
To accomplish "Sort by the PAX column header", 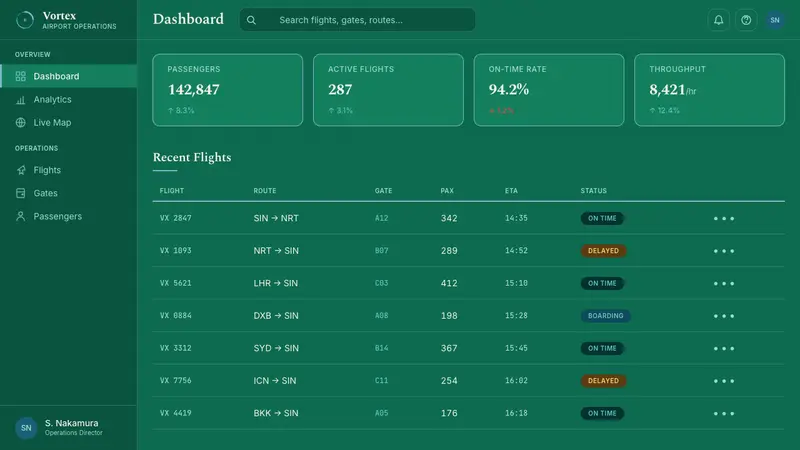I will tap(447, 191).
